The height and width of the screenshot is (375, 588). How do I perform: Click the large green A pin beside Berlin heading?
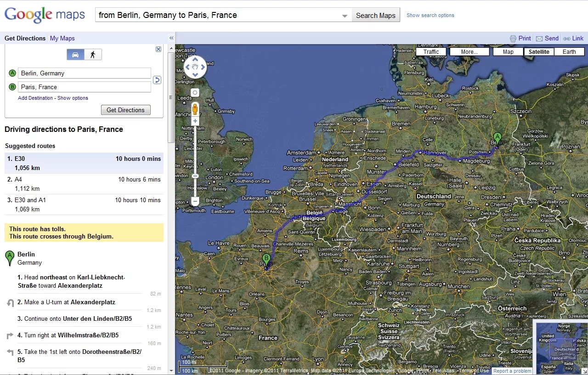pos(9,258)
